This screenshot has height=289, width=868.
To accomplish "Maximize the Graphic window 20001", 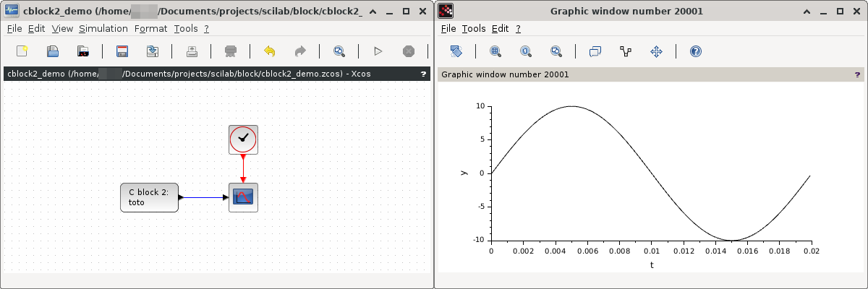I will point(840,11).
